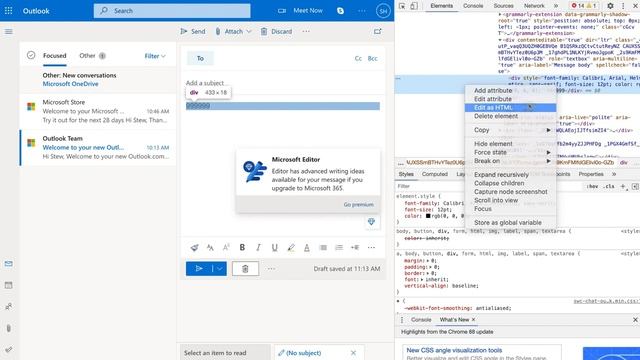Choose the font color
The image size is (640, 360).
pyautogui.click(x=307, y=247)
